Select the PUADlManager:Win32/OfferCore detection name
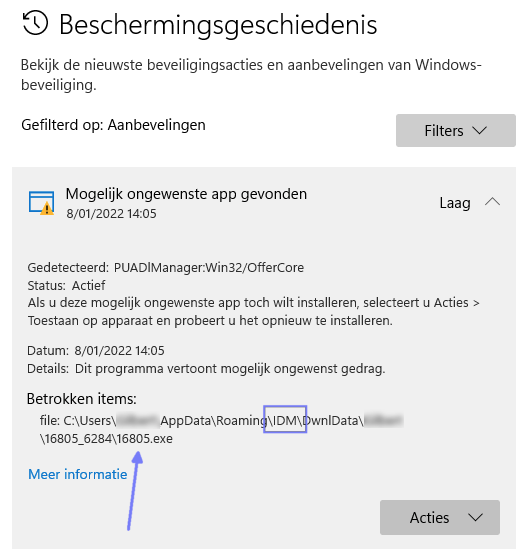Image resolution: width=528 pixels, height=549 pixels. [x=209, y=267]
